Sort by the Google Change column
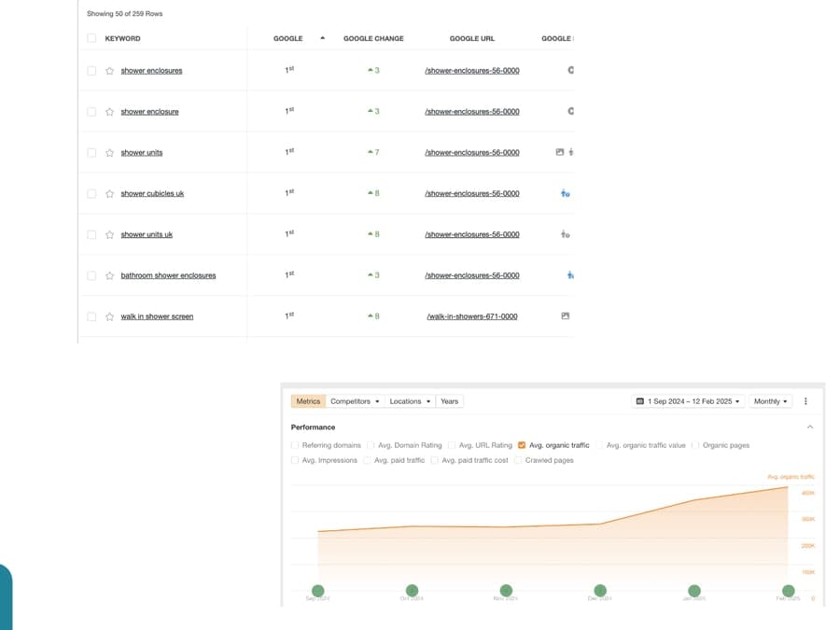 point(373,38)
